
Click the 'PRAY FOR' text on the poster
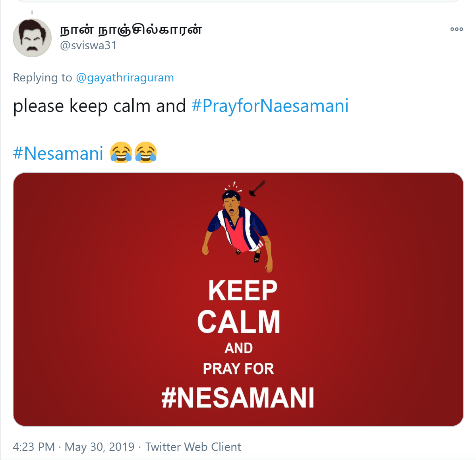239,369
